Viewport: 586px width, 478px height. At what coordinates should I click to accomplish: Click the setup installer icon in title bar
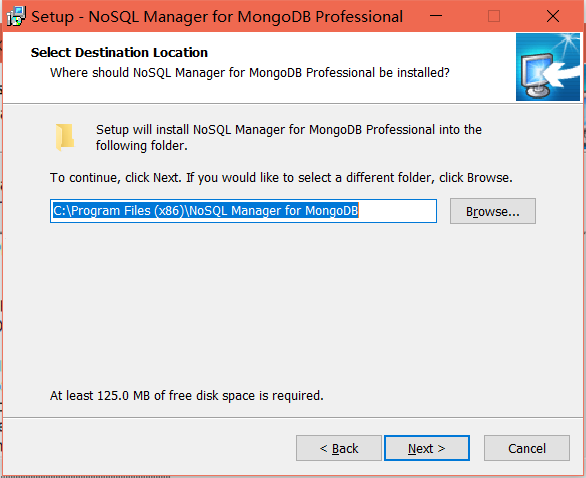point(16,16)
